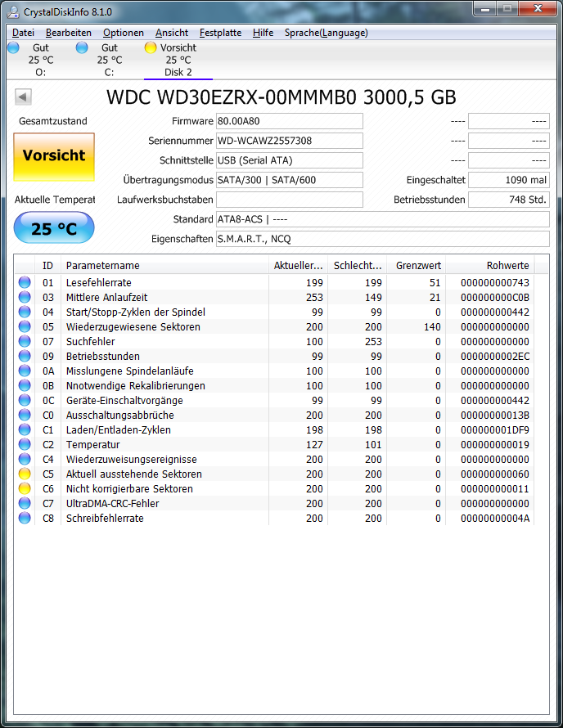563x728 pixels.
Task: Click the Grenzwert column header
Action: pyautogui.click(x=417, y=265)
